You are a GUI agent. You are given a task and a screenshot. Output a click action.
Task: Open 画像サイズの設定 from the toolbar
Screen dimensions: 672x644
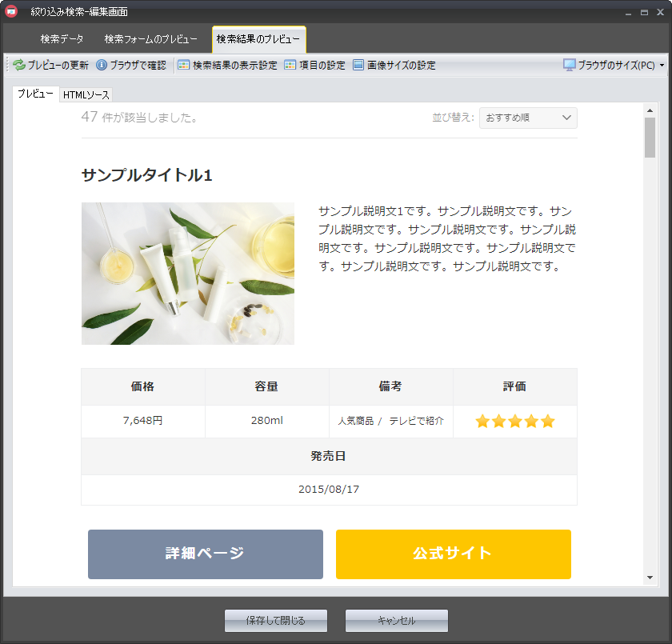coord(394,66)
